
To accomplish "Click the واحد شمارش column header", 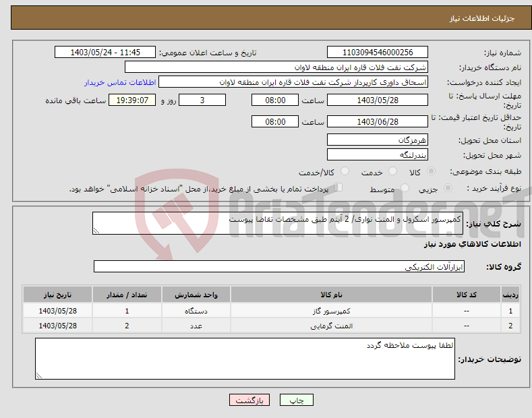I will point(196,295).
